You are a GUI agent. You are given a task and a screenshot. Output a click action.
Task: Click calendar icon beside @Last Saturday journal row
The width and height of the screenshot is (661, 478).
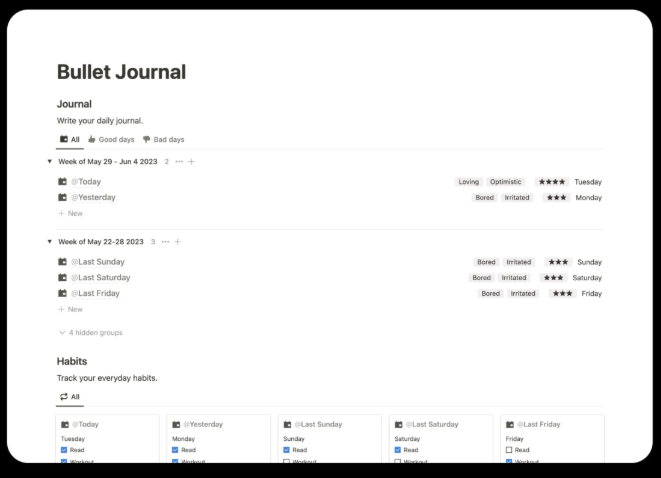tap(62, 277)
